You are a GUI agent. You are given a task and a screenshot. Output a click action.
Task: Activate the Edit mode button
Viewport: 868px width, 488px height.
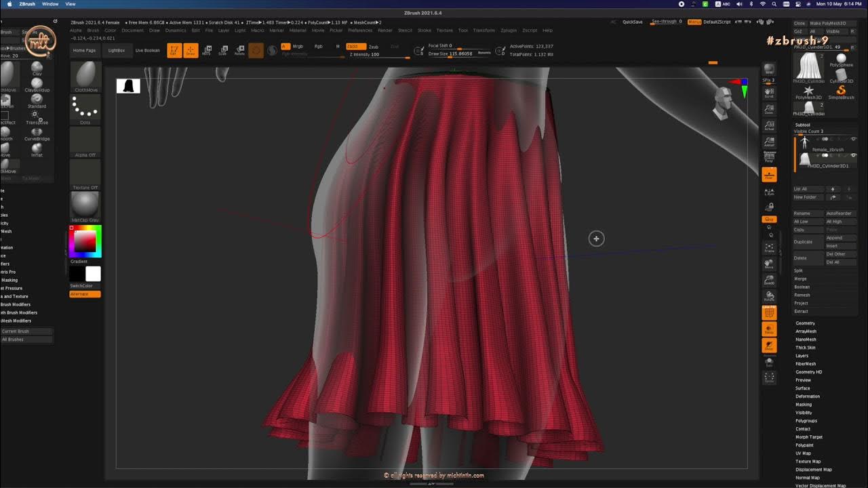[174, 50]
